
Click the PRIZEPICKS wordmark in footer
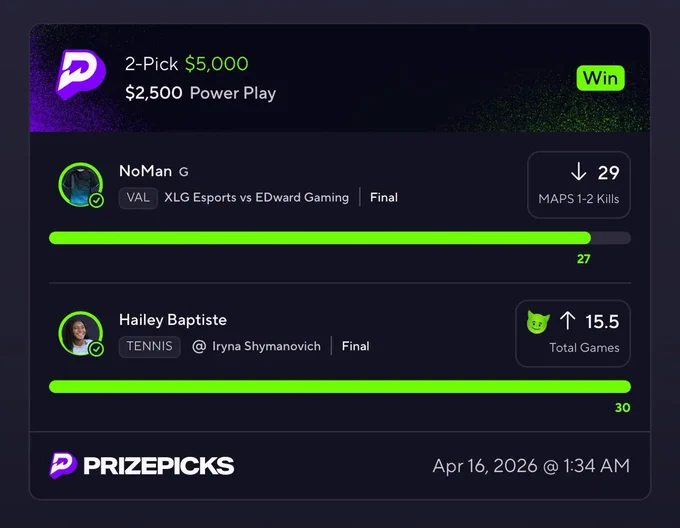coord(158,466)
